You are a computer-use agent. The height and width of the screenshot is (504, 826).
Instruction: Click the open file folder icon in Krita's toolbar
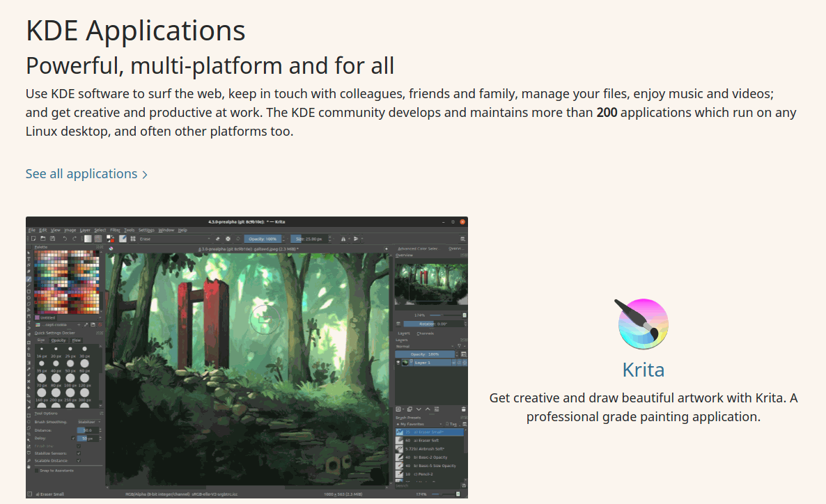click(x=43, y=239)
